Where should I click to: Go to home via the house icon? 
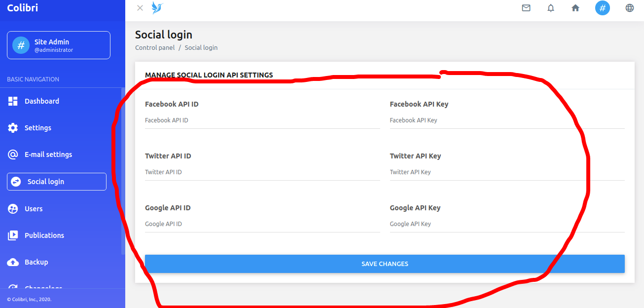click(575, 8)
